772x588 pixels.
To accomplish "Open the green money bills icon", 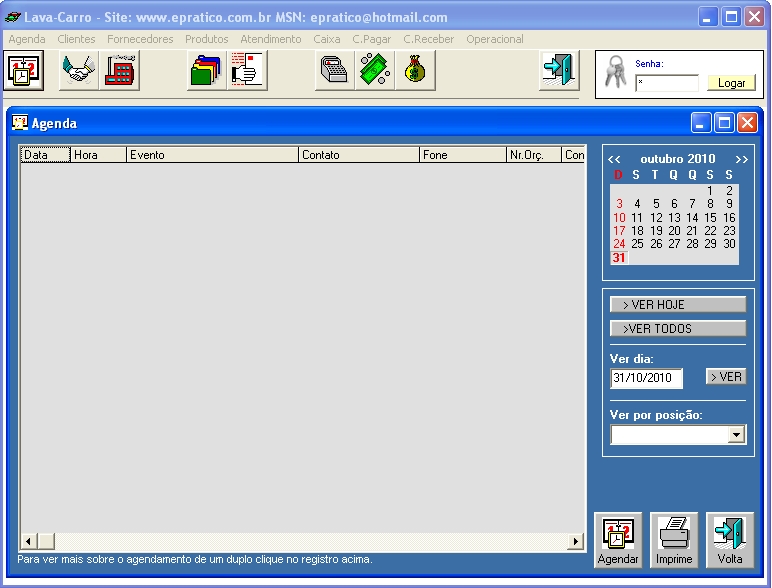I will point(375,71).
